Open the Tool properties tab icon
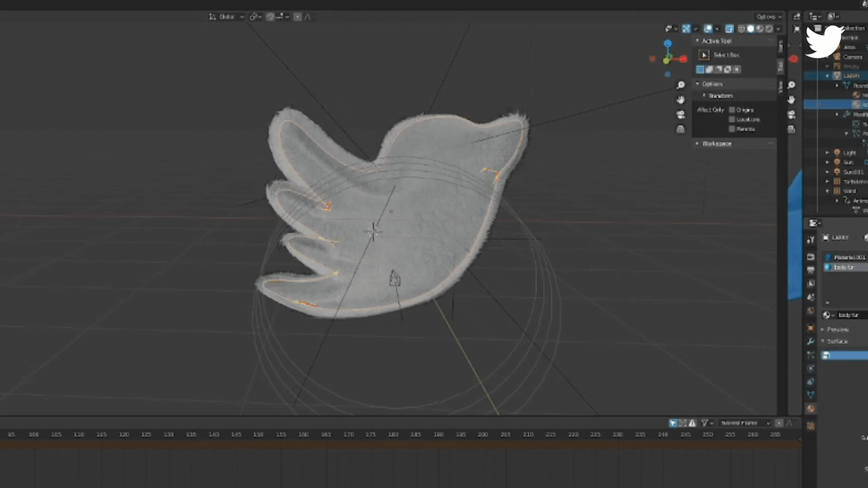The image size is (868, 488). coord(810,239)
